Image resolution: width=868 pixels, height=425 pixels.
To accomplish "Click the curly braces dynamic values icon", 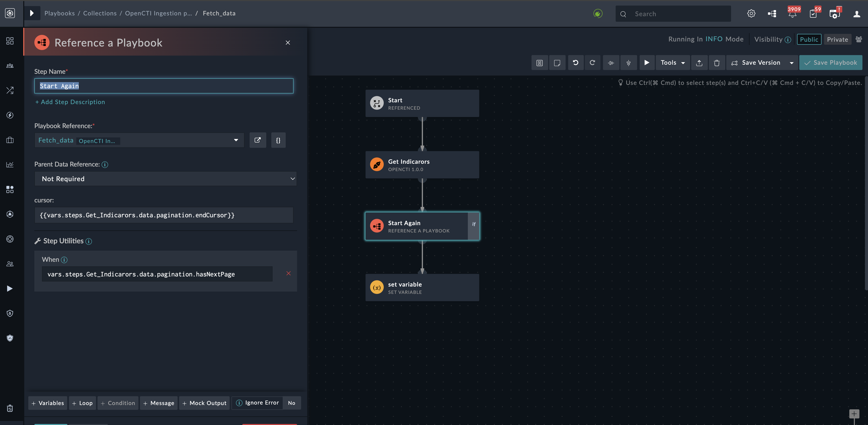I will [278, 140].
